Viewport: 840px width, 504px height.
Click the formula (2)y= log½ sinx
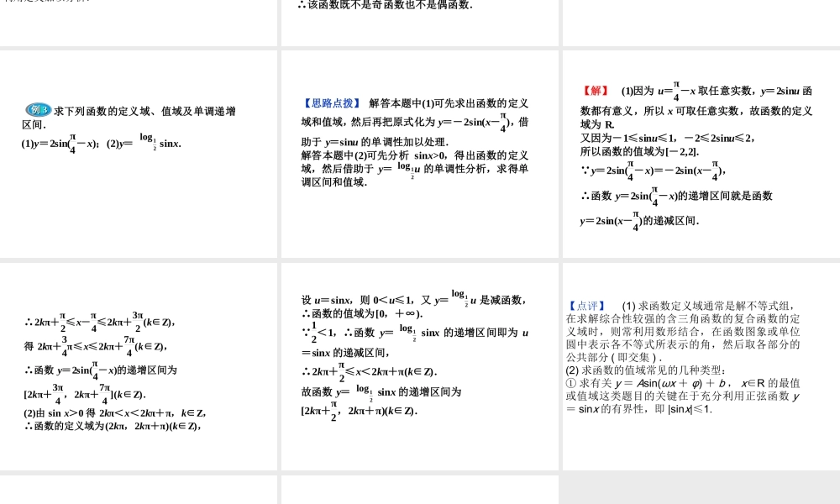coord(144,143)
